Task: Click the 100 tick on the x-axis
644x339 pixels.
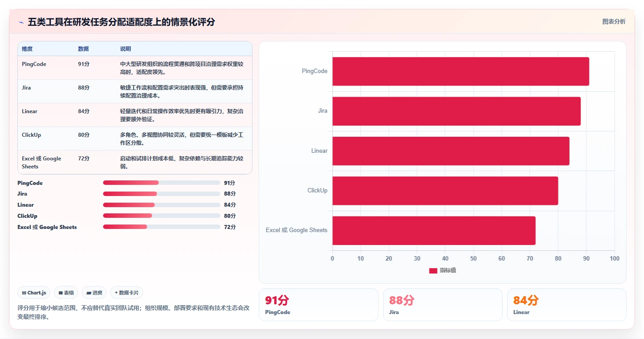Action: coord(615,259)
